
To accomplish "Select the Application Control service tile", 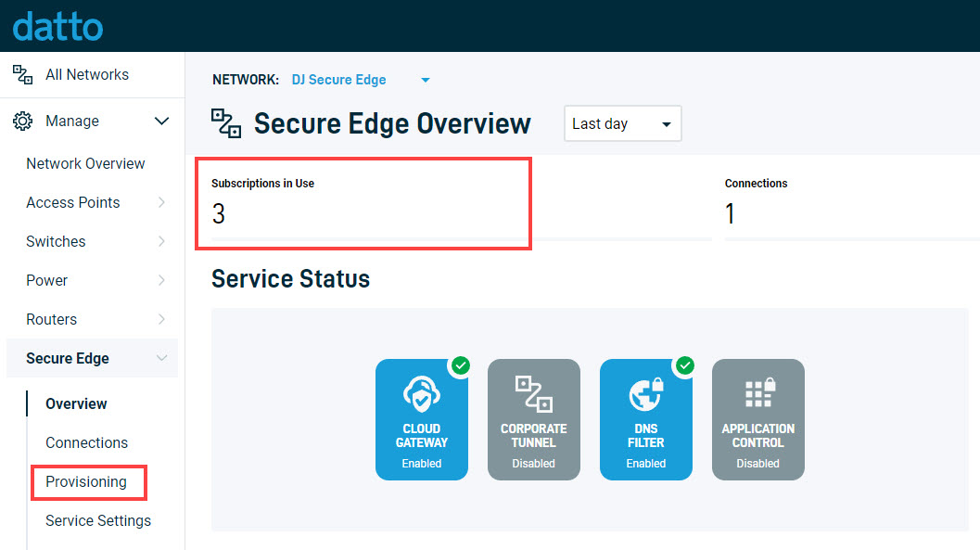I will (x=758, y=419).
